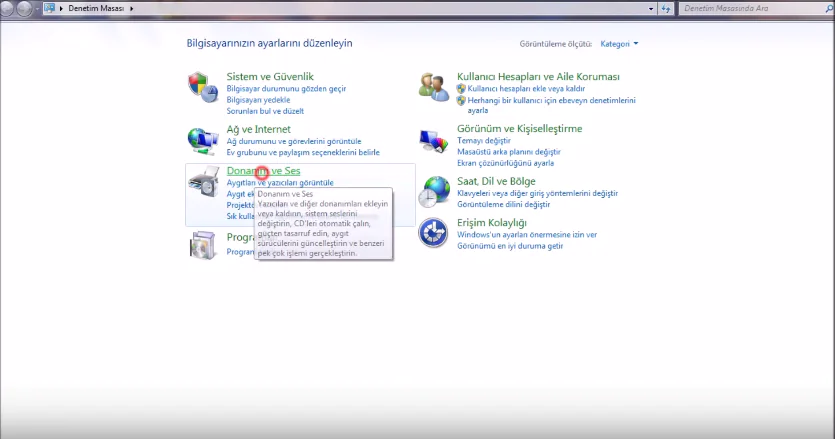
Task: Open Saat, Dil ve Bölge heading
Action: (x=496, y=182)
